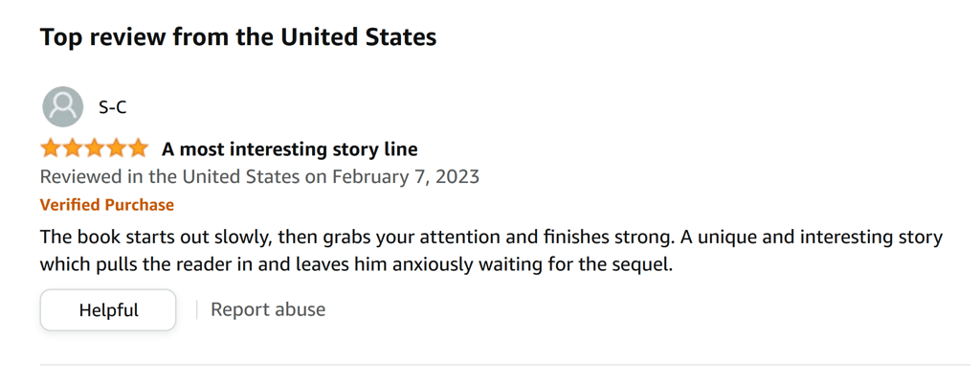Click the fourth orange rating star
980x386 pixels.
(x=116, y=149)
